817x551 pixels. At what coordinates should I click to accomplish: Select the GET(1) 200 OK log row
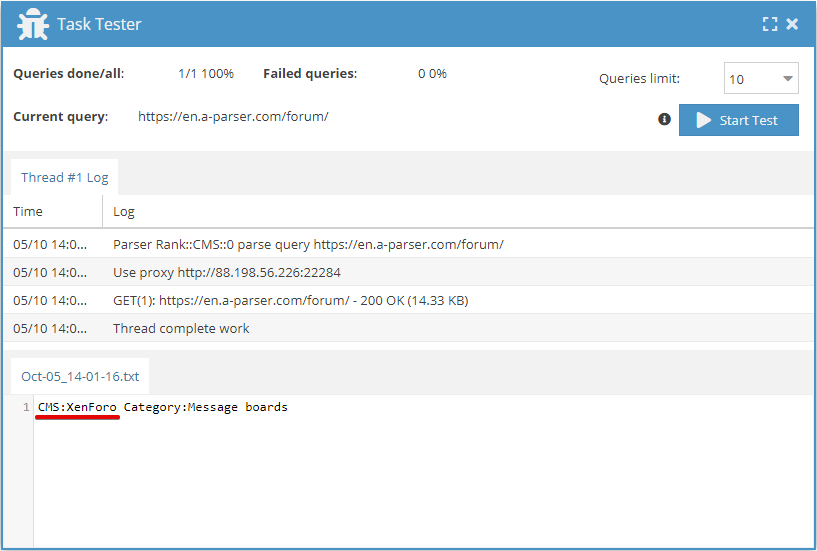290,300
